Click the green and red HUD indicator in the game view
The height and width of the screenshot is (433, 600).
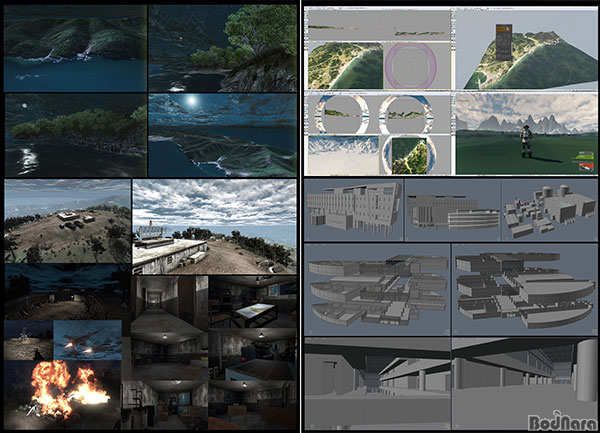click(584, 161)
